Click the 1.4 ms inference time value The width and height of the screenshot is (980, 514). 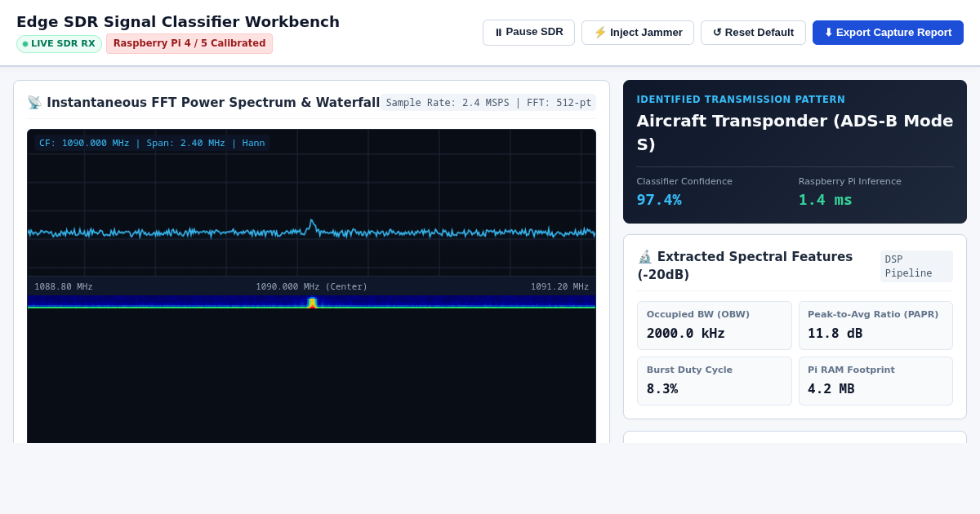tap(826, 200)
